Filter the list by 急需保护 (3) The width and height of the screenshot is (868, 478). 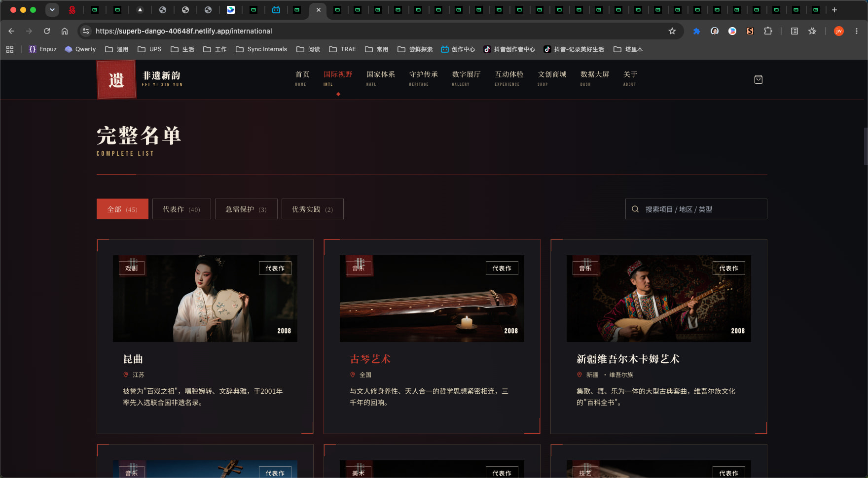point(246,209)
